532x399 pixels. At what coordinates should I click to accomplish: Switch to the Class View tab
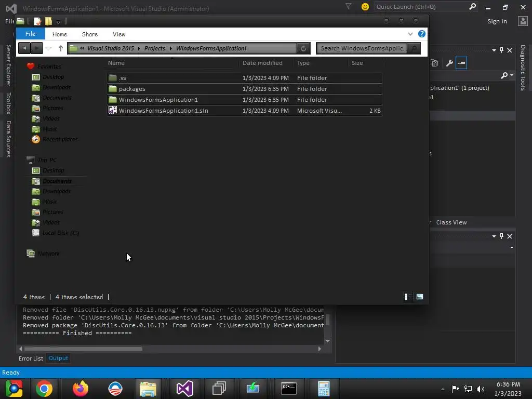click(451, 222)
